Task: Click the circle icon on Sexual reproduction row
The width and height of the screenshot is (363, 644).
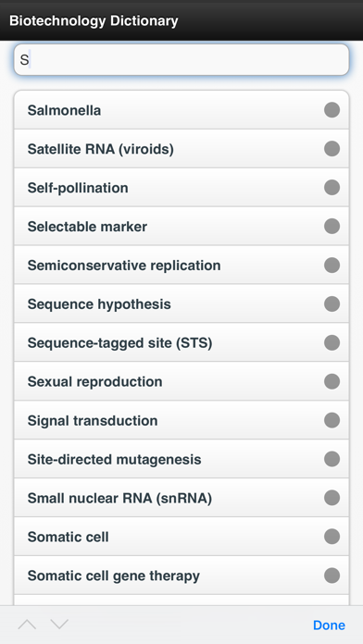Action: [332, 381]
